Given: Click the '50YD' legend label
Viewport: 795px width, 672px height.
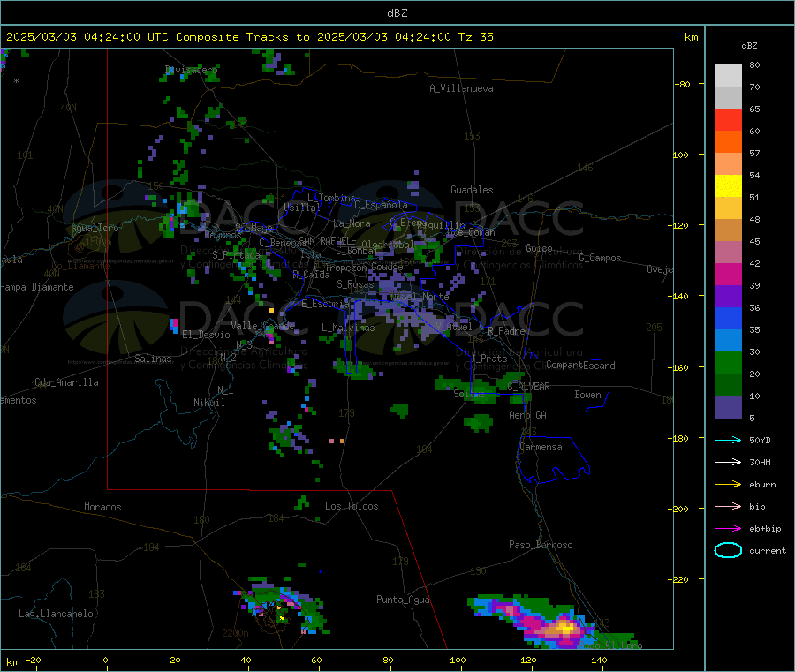Looking at the screenshot, I should point(760,440).
